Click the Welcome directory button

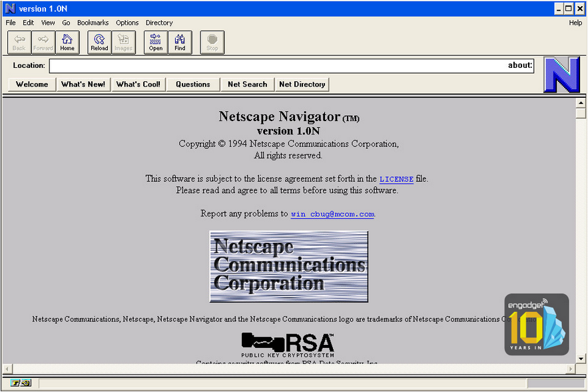[32, 85]
